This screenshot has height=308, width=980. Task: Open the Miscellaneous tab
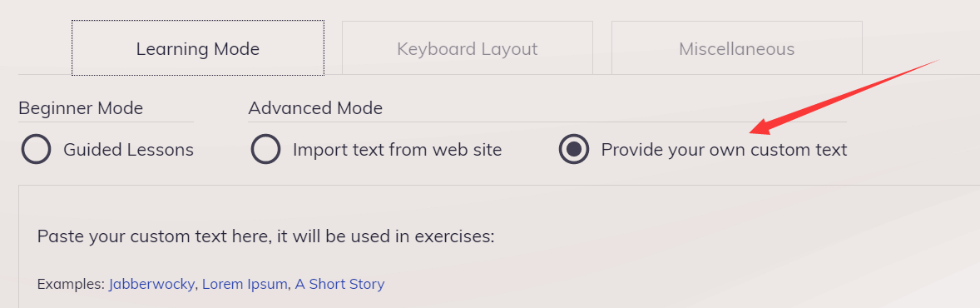pos(737,48)
